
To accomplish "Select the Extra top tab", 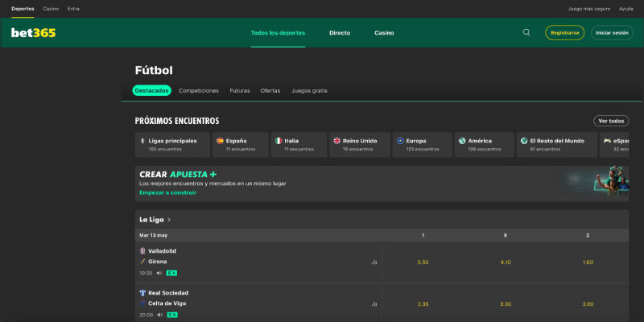I will (73, 9).
